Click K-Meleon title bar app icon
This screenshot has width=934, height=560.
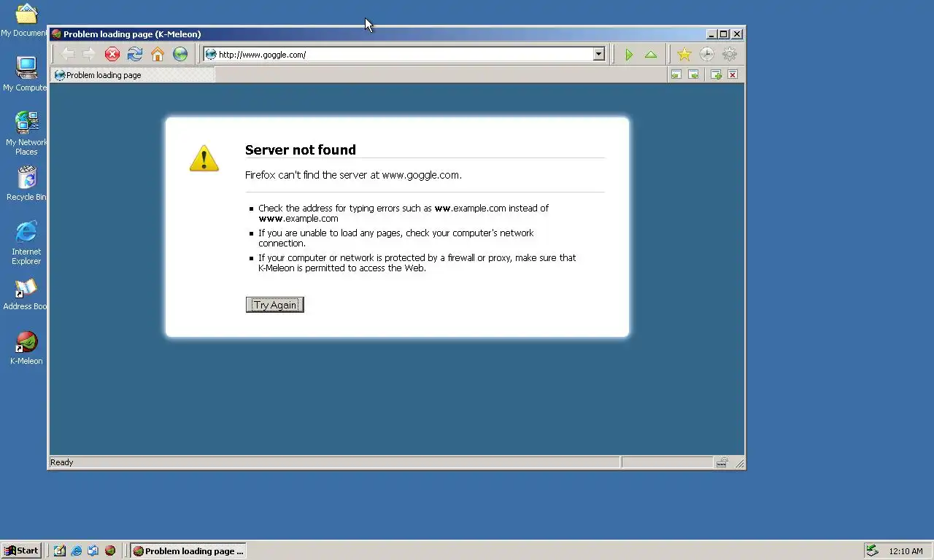[56, 34]
